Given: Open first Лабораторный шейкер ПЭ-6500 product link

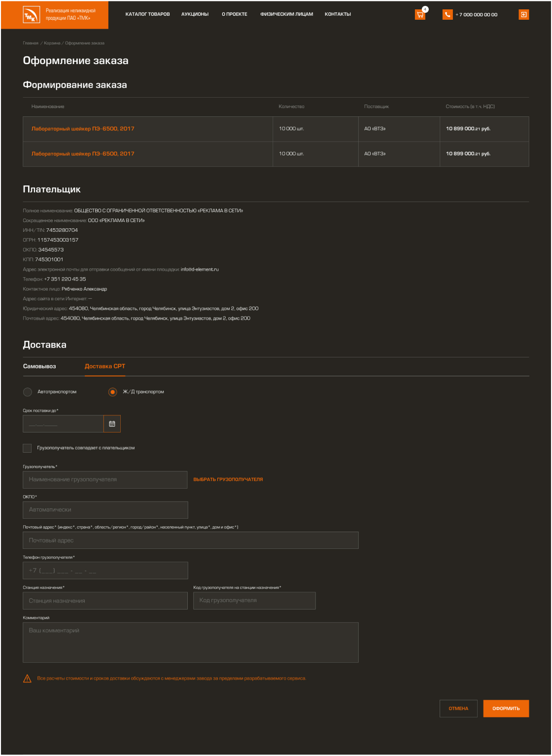Looking at the screenshot, I should [x=83, y=129].
